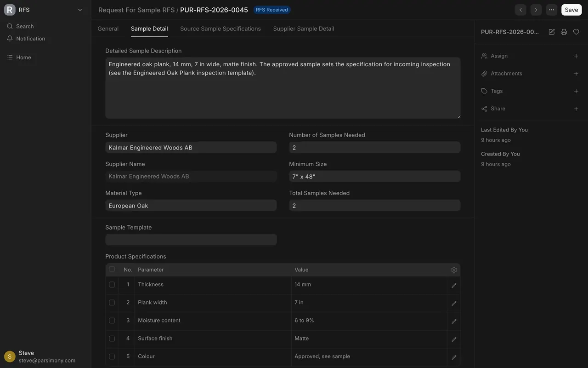Open the Supplier Sample Detail tab
This screenshot has width=588, height=368.
point(304,29)
